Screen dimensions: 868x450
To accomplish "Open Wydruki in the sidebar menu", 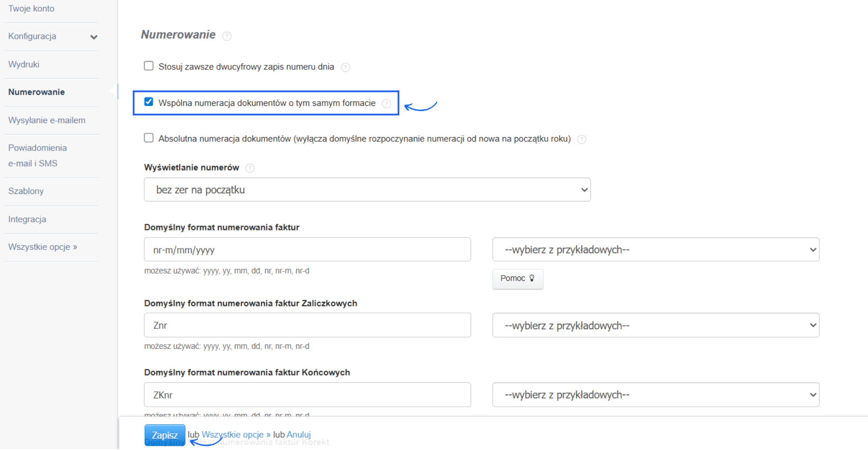I will pyautogui.click(x=24, y=64).
